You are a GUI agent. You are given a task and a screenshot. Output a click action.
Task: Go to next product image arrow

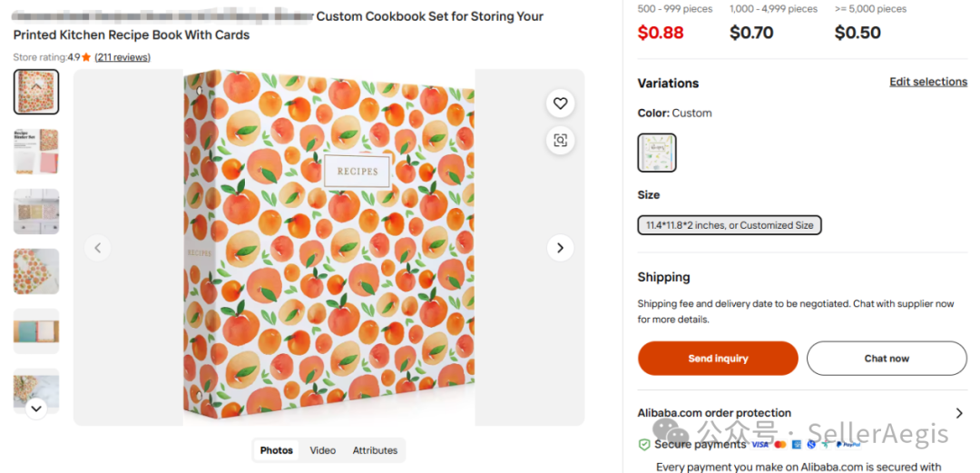pyautogui.click(x=560, y=248)
